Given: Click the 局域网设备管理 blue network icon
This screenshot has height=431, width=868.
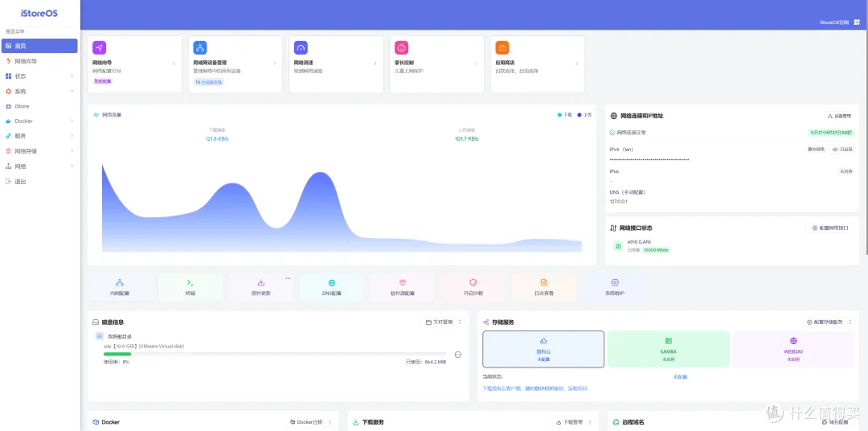Looking at the screenshot, I should click(x=199, y=47).
